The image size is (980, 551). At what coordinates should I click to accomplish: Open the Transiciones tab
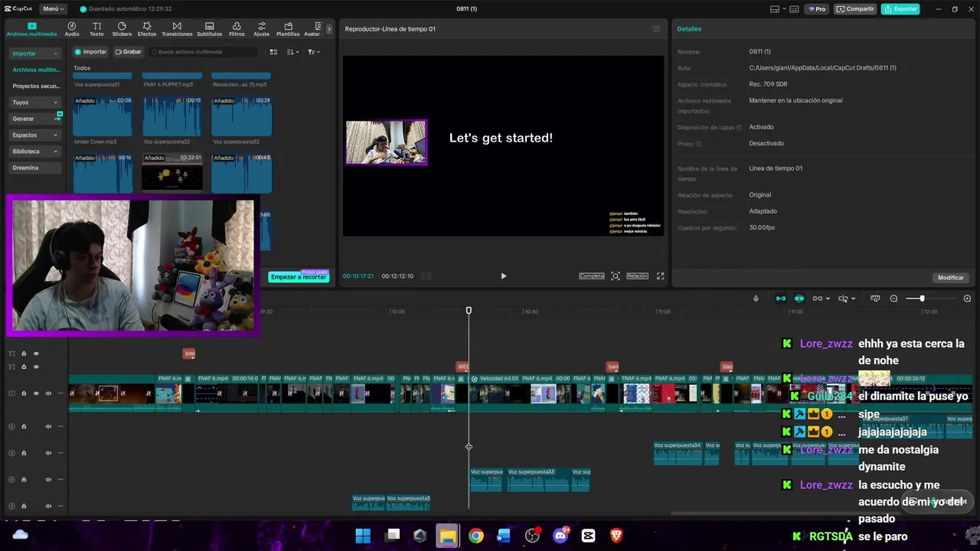coord(177,29)
